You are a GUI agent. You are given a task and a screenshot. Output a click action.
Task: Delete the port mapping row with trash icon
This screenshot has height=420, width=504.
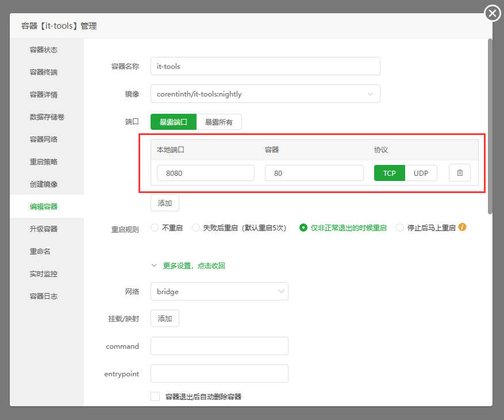tap(459, 173)
